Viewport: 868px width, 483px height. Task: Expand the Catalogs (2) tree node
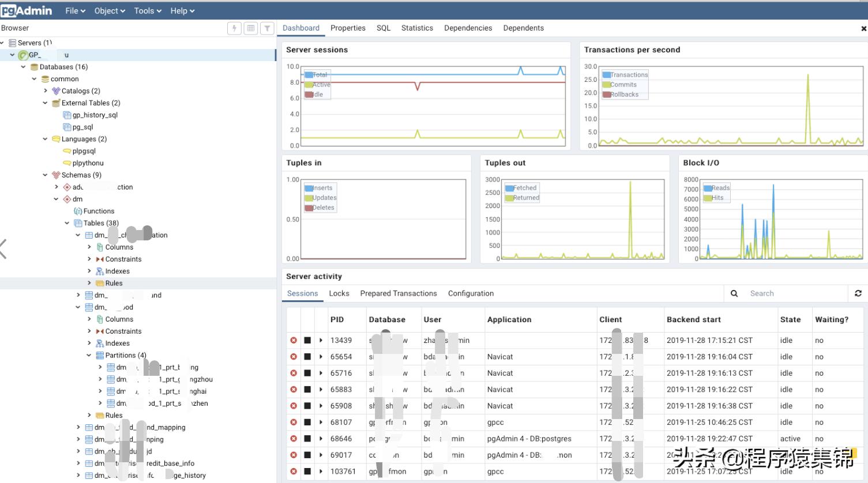click(x=46, y=91)
